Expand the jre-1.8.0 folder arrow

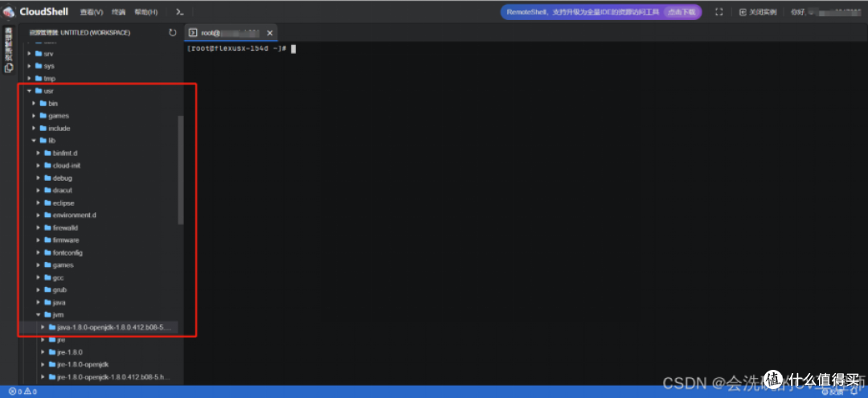[43, 352]
